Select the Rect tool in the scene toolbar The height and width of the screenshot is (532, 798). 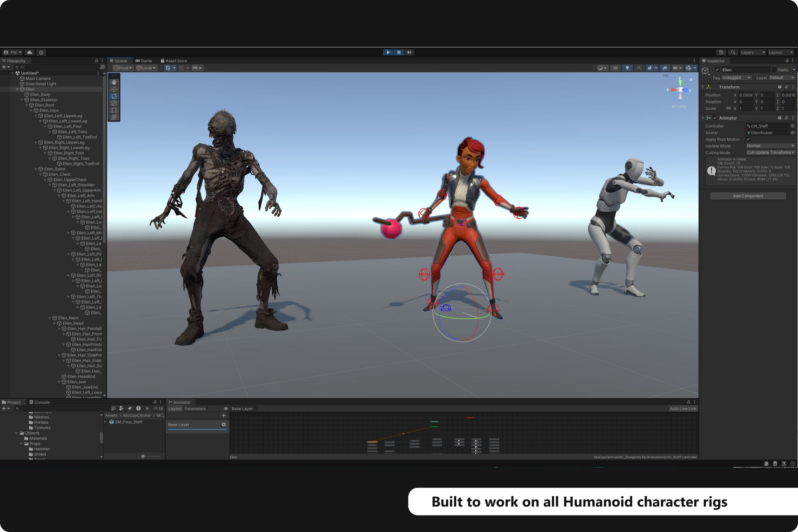point(114,110)
